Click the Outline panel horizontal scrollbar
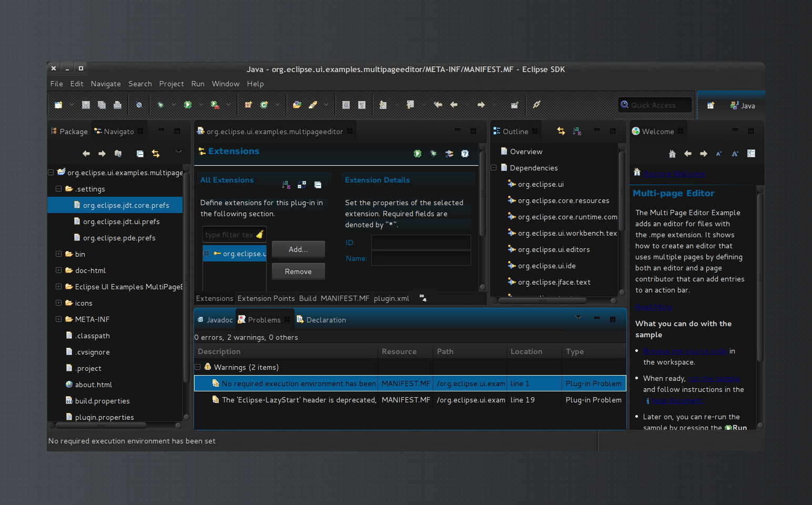The height and width of the screenshot is (505, 812). point(542,300)
